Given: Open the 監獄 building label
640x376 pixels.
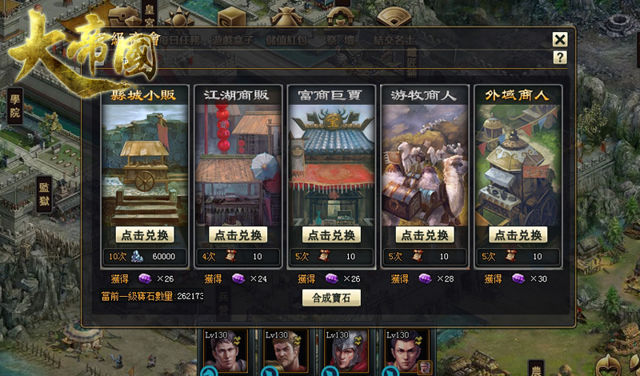Looking at the screenshot, I should coord(44,194).
